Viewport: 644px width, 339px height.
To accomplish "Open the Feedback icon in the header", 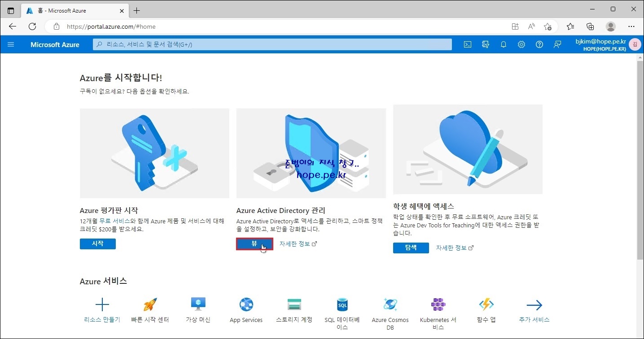I will 557,44.
